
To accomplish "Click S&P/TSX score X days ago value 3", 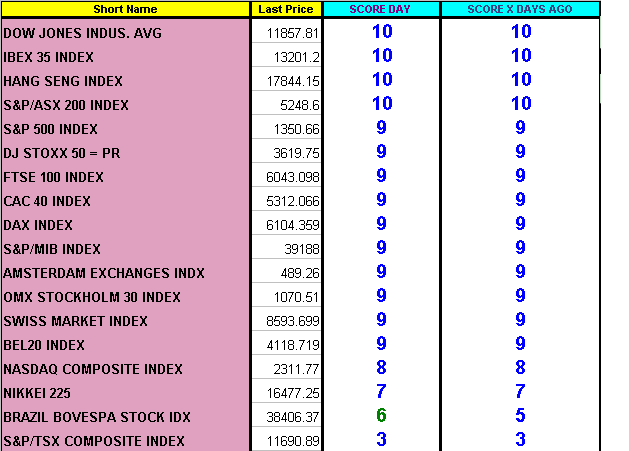I will coord(520,439).
